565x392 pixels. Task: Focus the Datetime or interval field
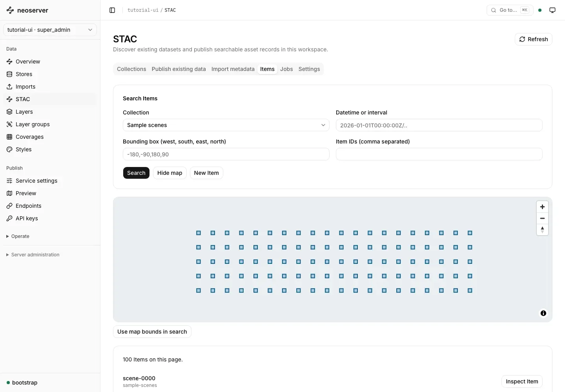tap(439, 125)
